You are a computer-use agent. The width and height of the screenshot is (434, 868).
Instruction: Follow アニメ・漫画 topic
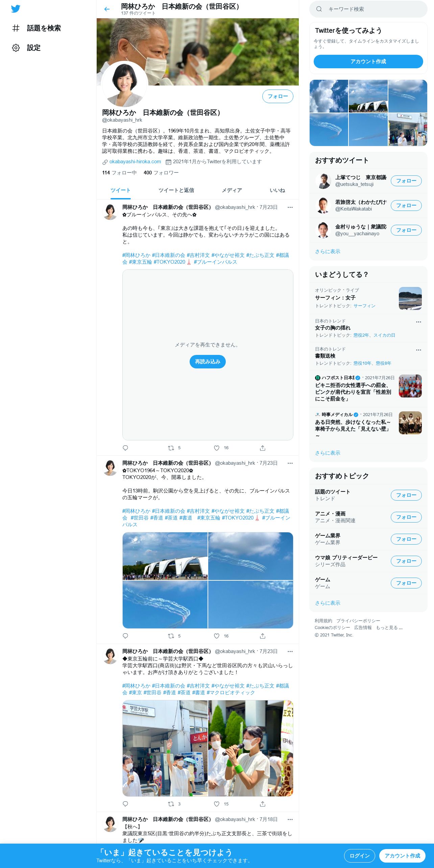point(406,517)
